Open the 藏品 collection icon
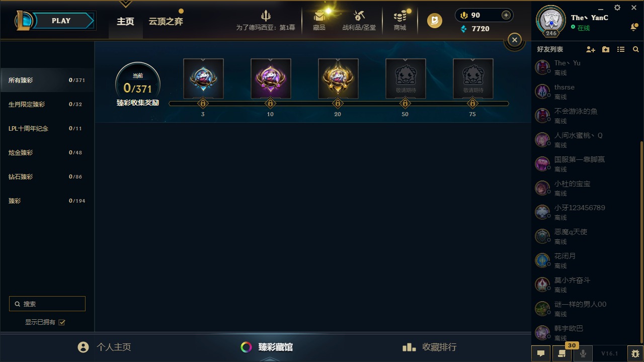Image resolution: width=644 pixels, height=362 pixels. coord(319,20)
